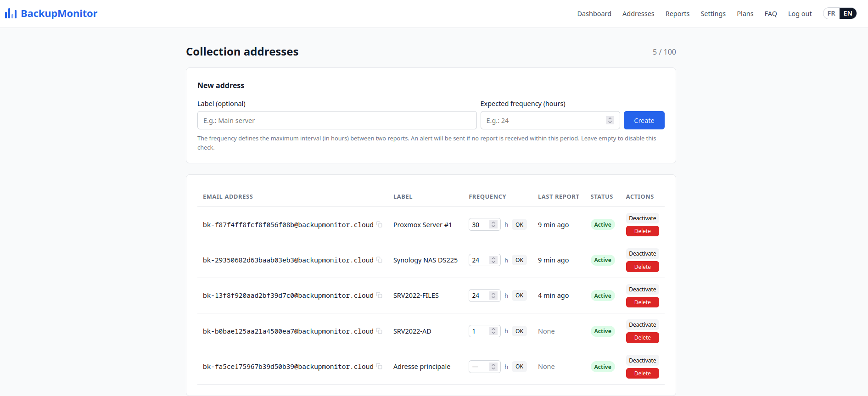Click the "4 min ago" last report cell
This screenshot has height=396, width=868.
(x=553, y=296)
